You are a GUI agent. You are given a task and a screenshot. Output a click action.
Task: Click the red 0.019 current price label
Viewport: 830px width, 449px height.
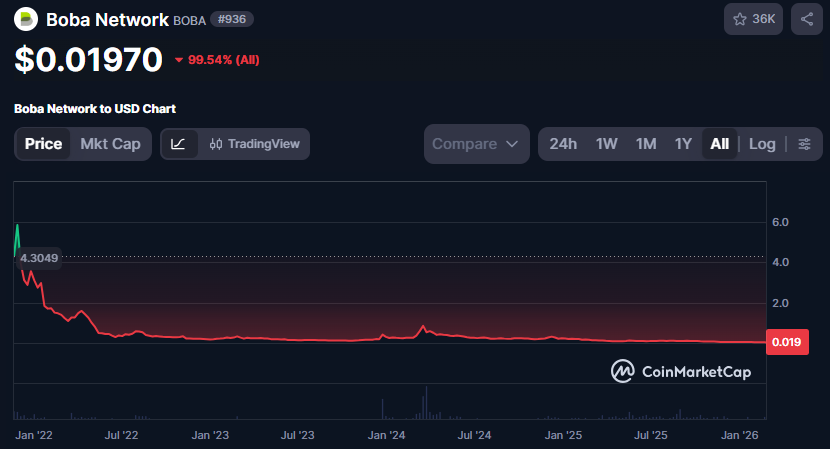784,343
